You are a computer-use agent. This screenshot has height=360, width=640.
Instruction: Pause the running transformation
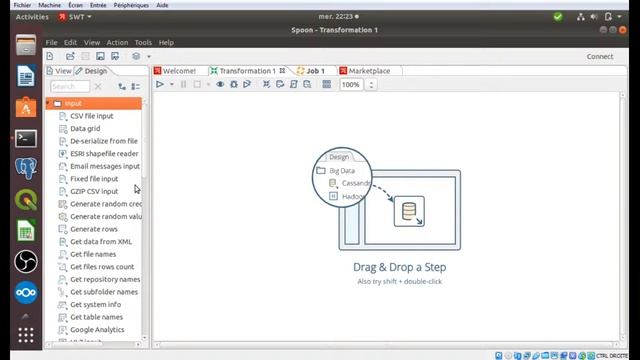point(184,84)
